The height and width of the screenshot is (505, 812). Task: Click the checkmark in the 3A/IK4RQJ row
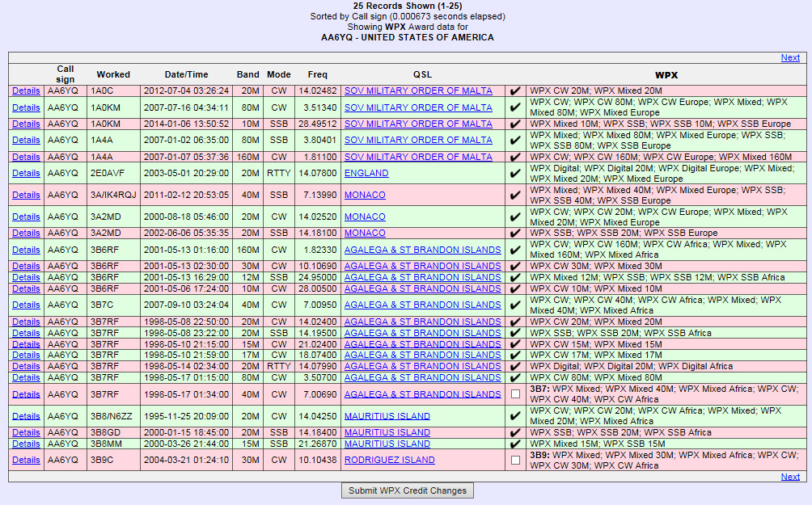tap(515, 196)
